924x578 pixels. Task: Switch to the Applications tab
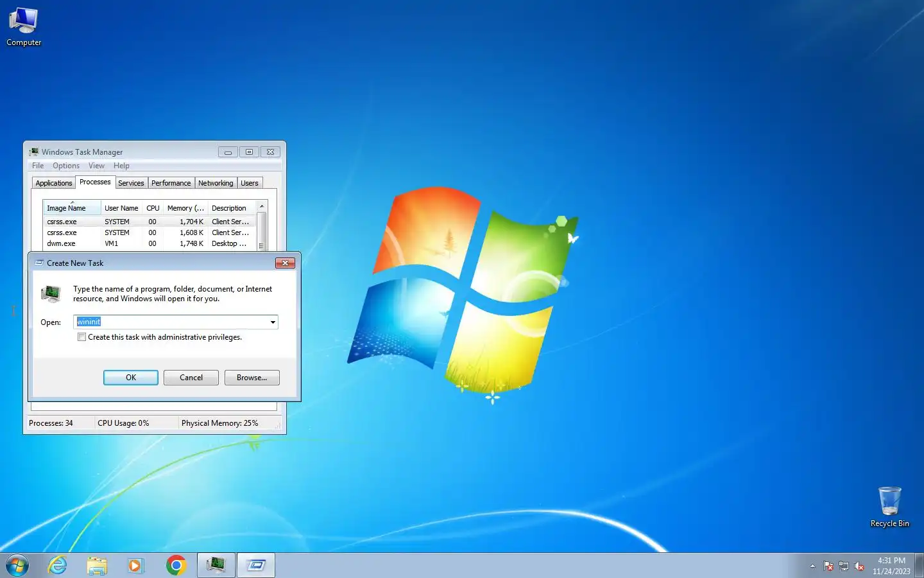click(54, 183)
